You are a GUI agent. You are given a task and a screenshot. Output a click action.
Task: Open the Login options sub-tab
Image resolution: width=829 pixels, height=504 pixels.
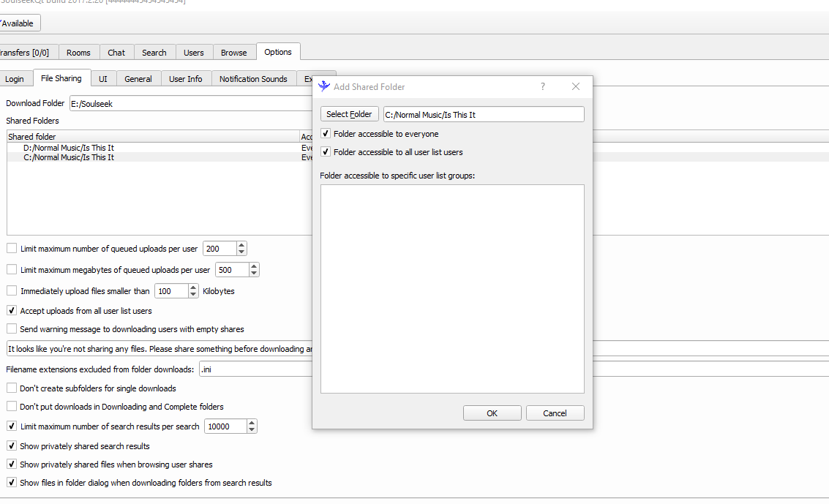click(15, 79)
